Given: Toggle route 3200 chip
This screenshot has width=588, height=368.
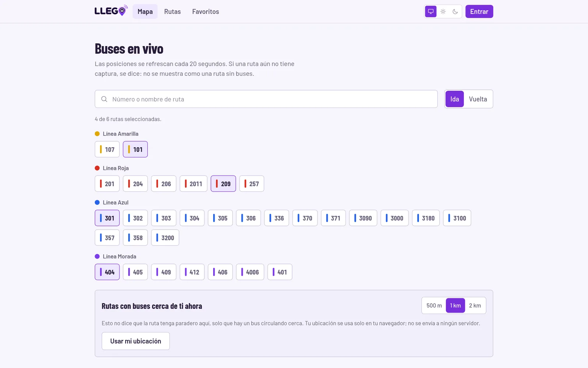Looking at the screenshot, I should click(x=165, y=238).
